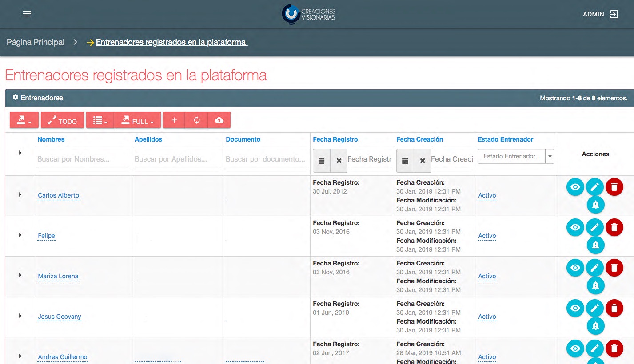Open the Fecha Creación calendar picker

(x=405, y=161)
